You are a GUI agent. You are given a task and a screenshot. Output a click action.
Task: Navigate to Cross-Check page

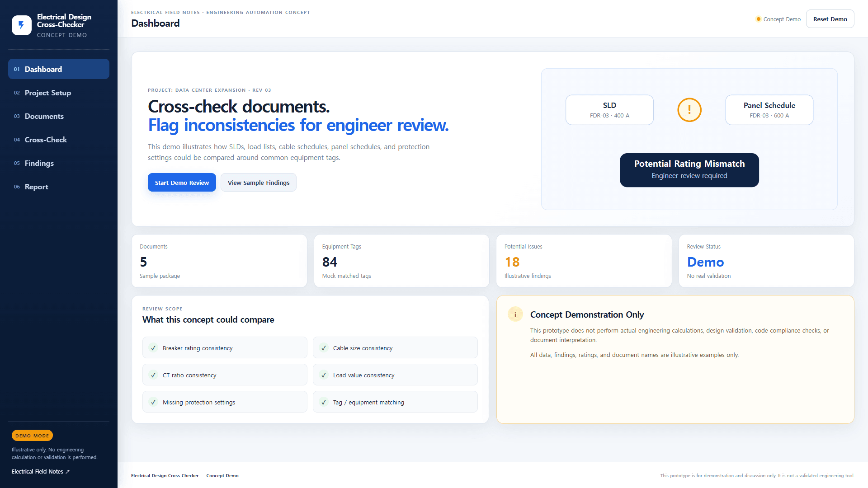(59, 140)
